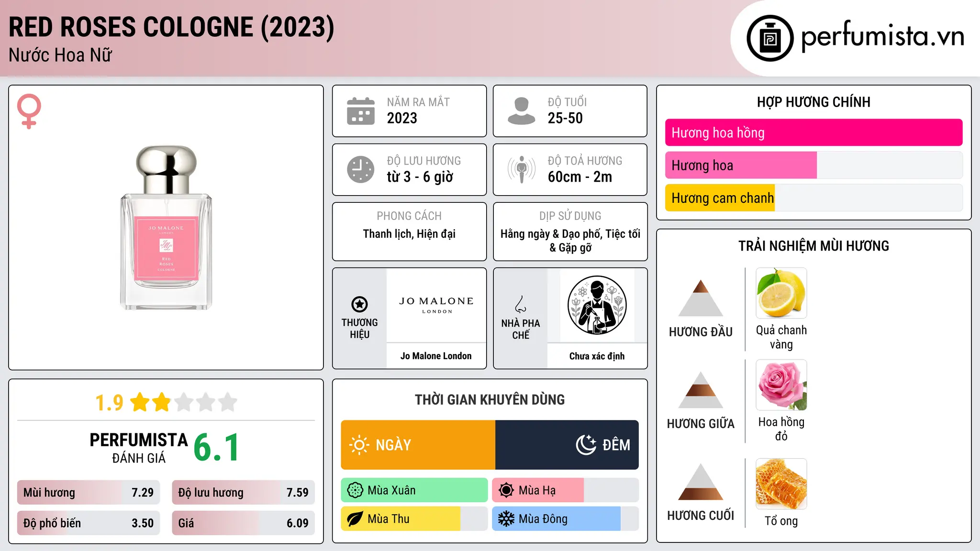Click the sillage icon beside Độ toả hương

click(522, 169)
